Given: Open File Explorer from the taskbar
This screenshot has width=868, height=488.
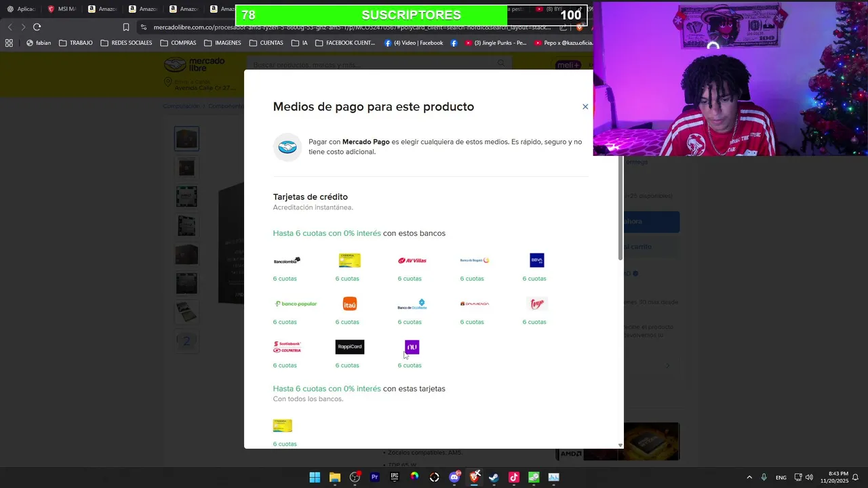Looking at the screenshot, I should [335, 477].
